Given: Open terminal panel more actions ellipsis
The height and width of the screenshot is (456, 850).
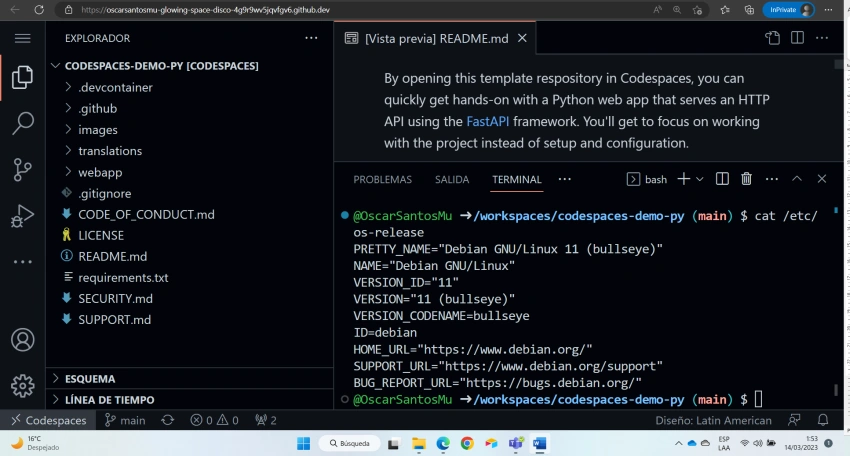Looking at the screenshot, I should click(x=771, y=179).
